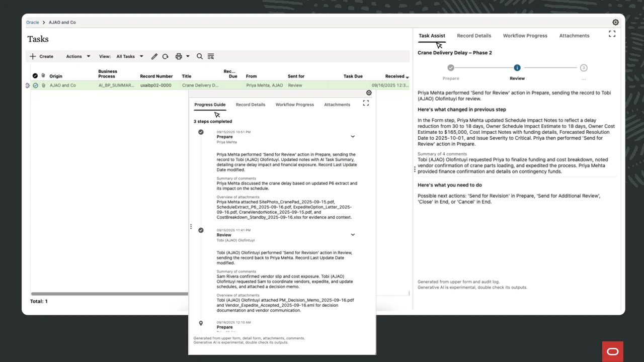Refresh the task list using the refresh icon
The height and width of the screenshot is (362, 644).
coord(166,56)
